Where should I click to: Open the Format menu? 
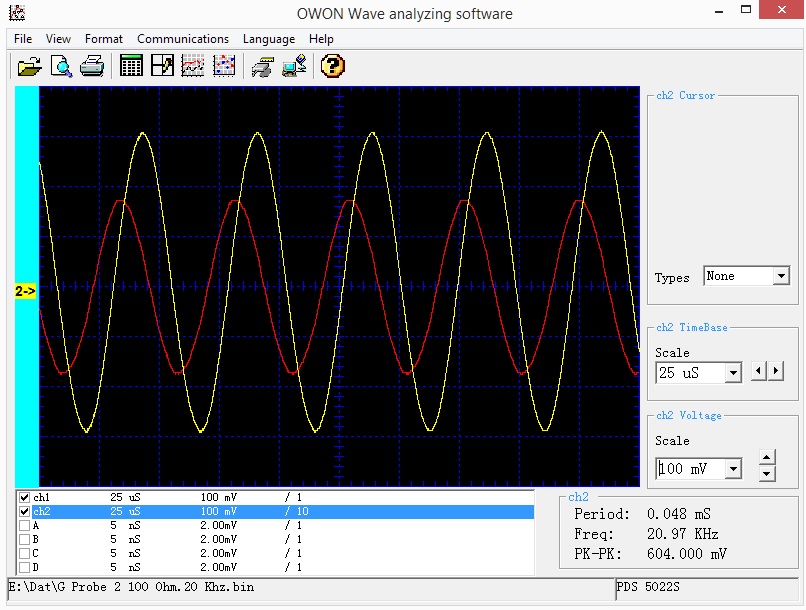tap(104, 39)
